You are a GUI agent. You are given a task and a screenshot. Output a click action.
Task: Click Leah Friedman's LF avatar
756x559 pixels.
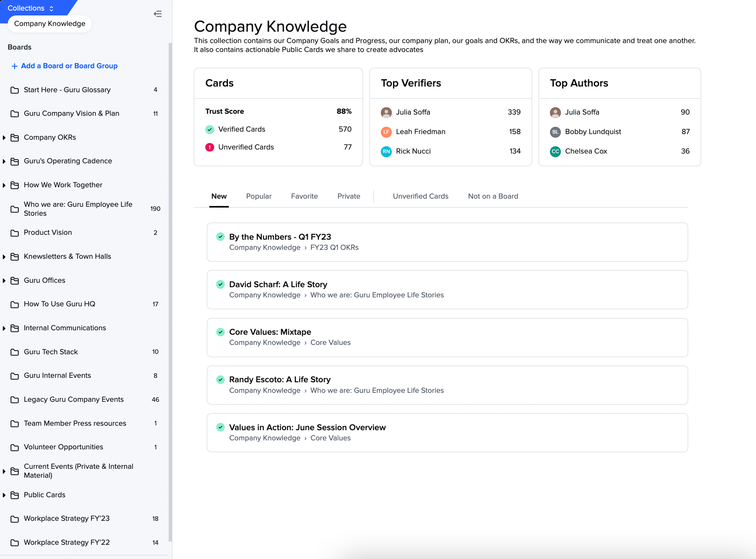pyautogui.click(x=386, y=132)
